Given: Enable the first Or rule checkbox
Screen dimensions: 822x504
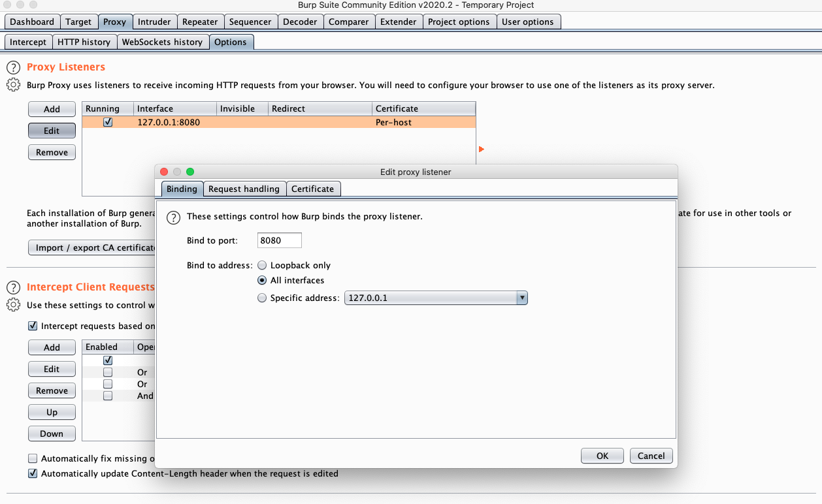Looking at the screenshot, I should click(108, 372).
